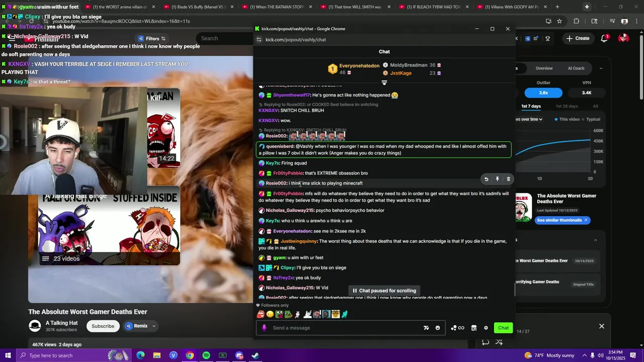
Task: Open Spotify from the taskbar
Action: (206, 355)
